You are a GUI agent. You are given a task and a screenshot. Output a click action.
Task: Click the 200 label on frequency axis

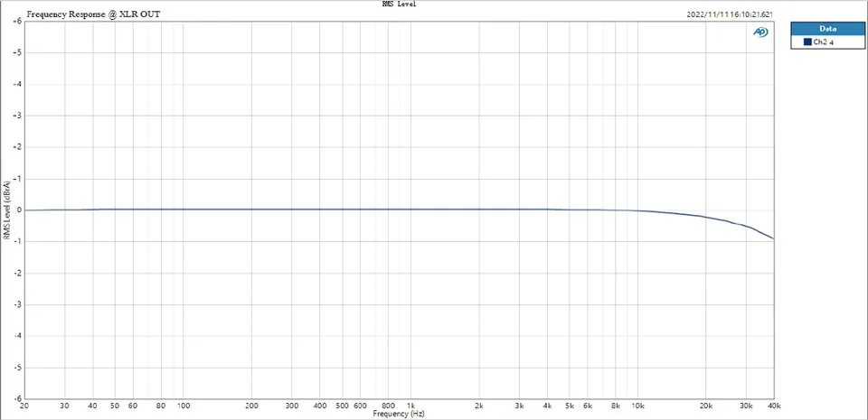pyautogui.click(x=252, y=406)
